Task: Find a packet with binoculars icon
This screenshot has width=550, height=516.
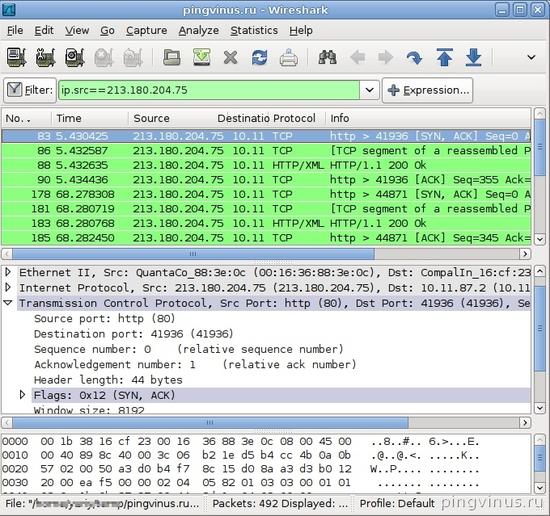Action: 327,57
